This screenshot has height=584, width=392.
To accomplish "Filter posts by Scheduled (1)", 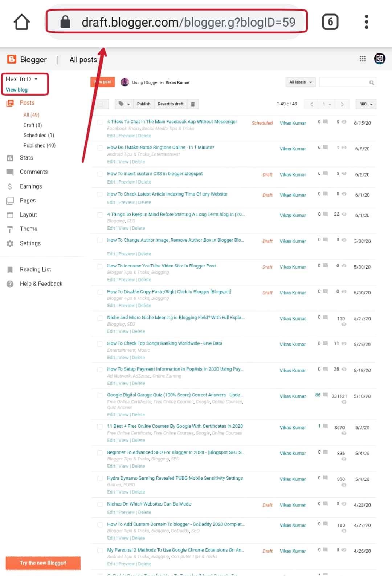I will click(39, 135).
